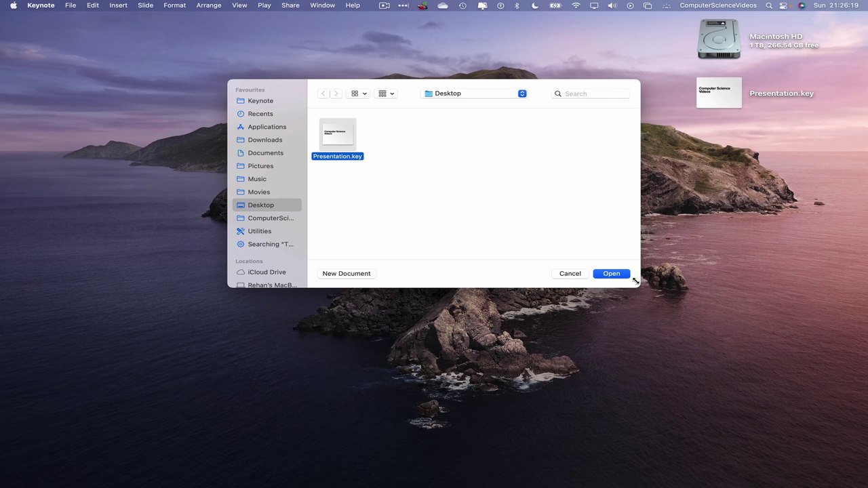The width and height of the screenshot is (868, 488).
Task: Select Keynote in sidebar
Action: pyautogui.click(x=267, y=101)
